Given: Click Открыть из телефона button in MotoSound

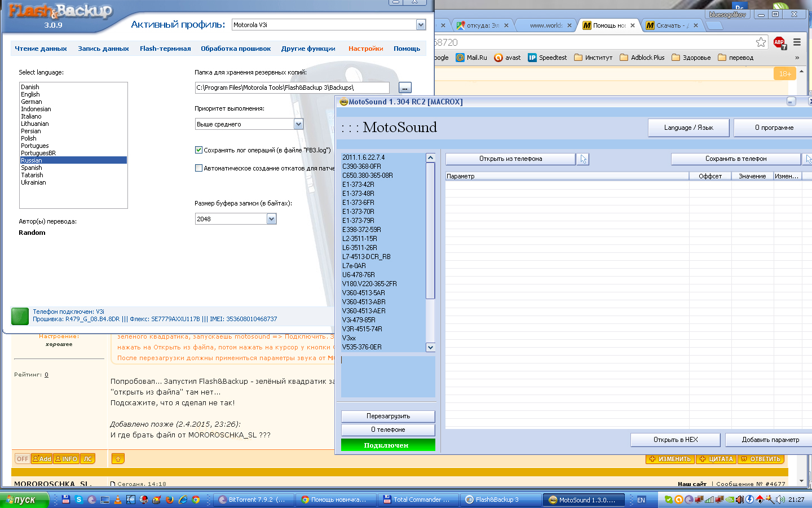Looking at the screenshot, I should pos(510,159).
